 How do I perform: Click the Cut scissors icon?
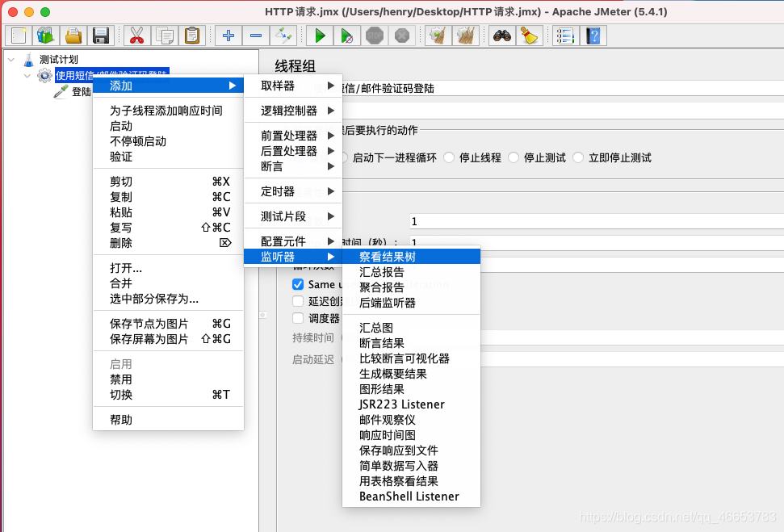click(x=136, y=36)
